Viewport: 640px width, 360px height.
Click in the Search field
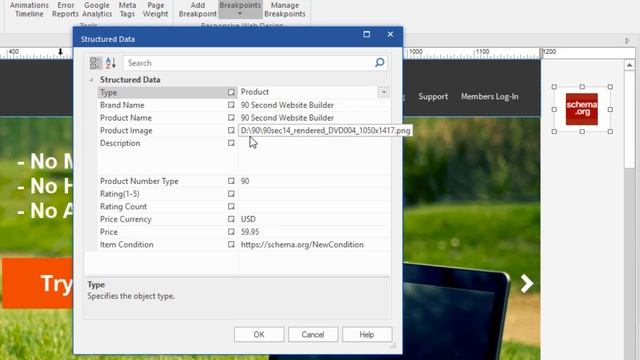point(249,63)
